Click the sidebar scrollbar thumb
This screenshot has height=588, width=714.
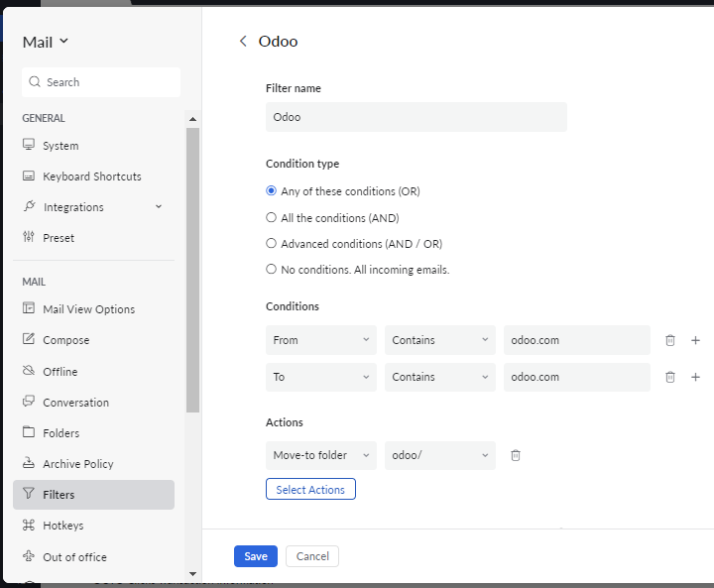click(x=192, y=270)
